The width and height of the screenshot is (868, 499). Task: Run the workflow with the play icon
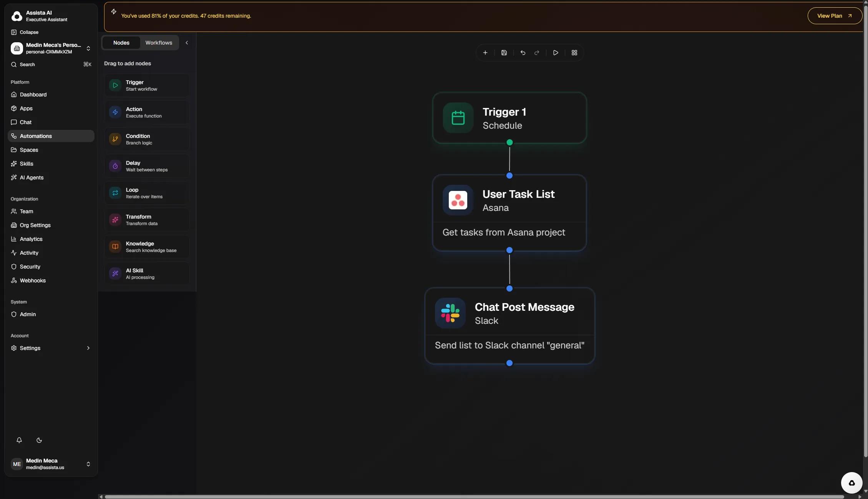pos(555,53)
